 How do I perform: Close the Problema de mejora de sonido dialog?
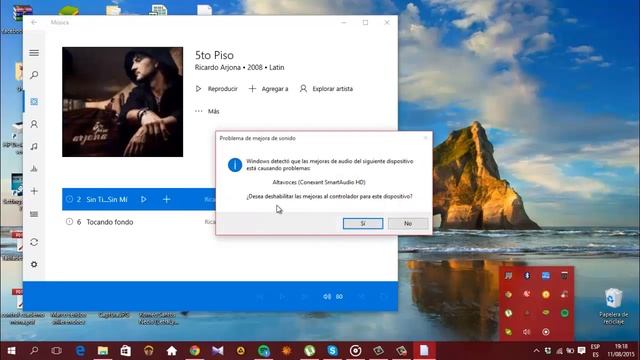pos(425,138)
